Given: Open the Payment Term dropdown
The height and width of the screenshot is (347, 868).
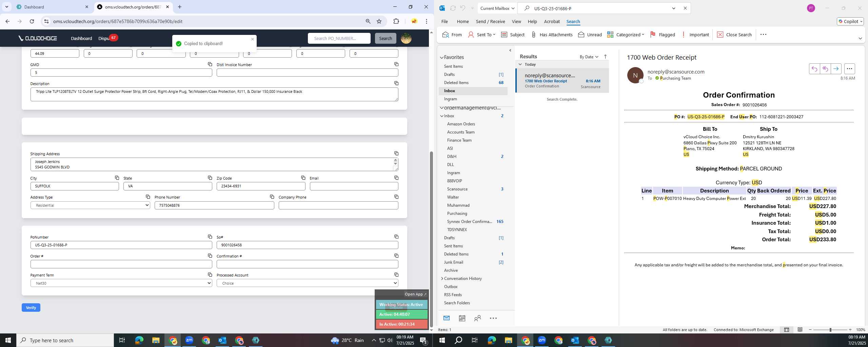Looking at the screenshot, I should [121, 283].
